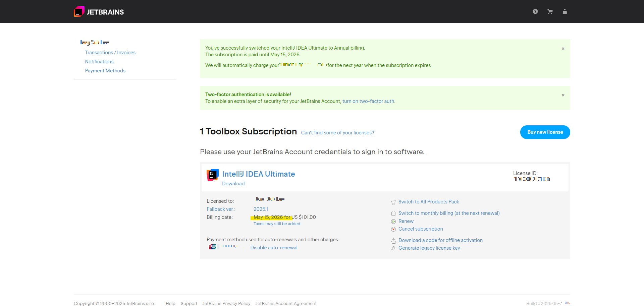Open Notifications in the sidebar

[99, 62]
